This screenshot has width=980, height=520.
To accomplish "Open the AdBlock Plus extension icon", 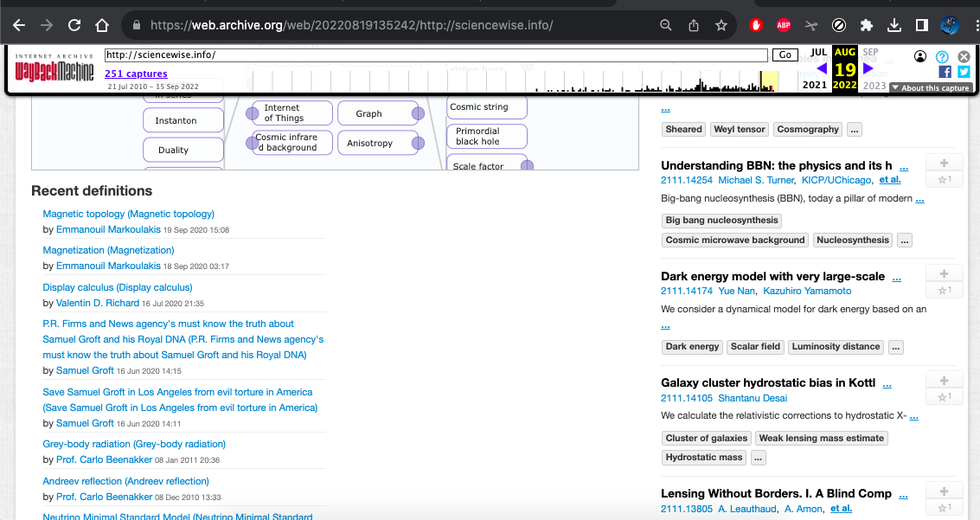I will (x=784, y=25).
